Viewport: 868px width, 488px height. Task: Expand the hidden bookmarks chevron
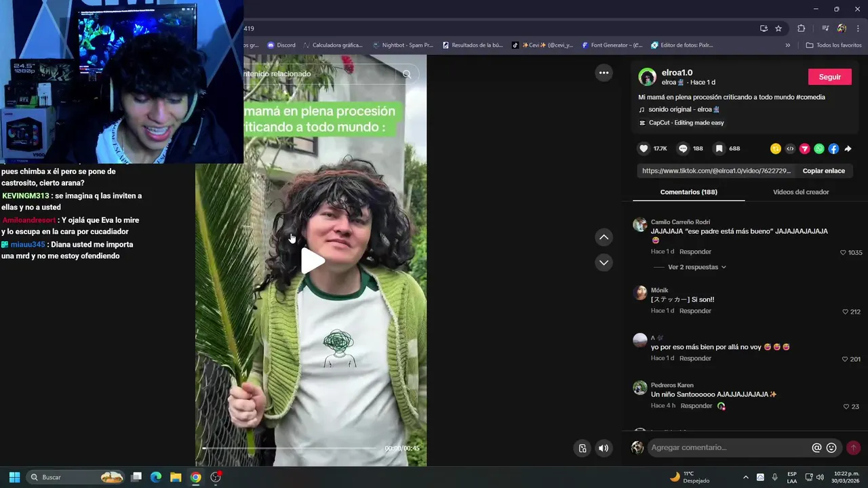coord(787,45)
